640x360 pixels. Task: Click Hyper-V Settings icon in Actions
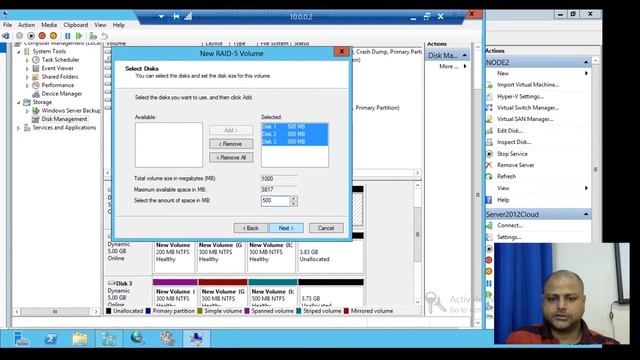coord(489,97)
